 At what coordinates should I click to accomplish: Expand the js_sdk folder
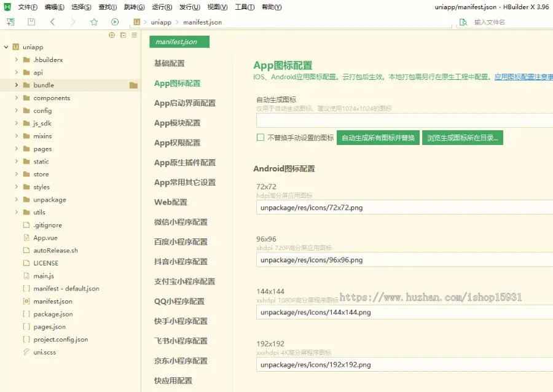(x=16, y=123)
